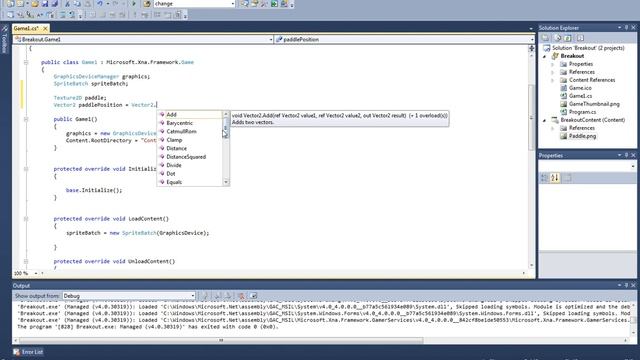This screenshot has height=360, width=640.
Task: Click Properties icon in Solution Explorer toolbar
Action: pyautogui.click(x=546, y=38)
